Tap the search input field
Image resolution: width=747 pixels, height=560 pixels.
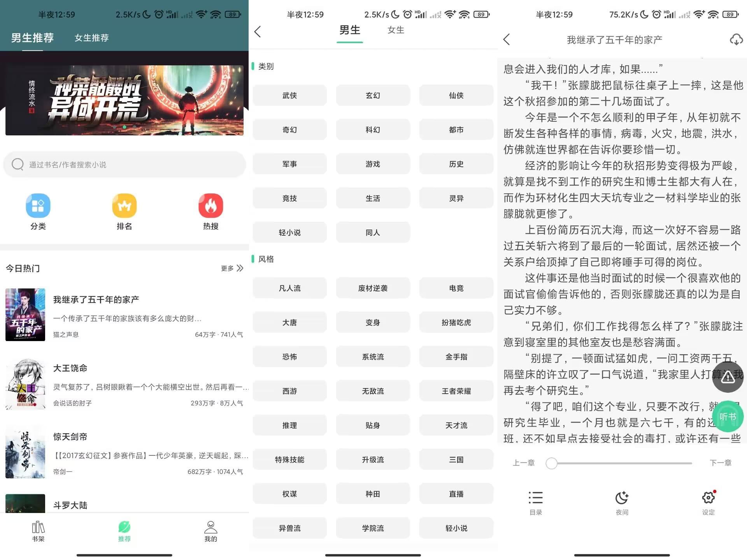click(123, 165)
